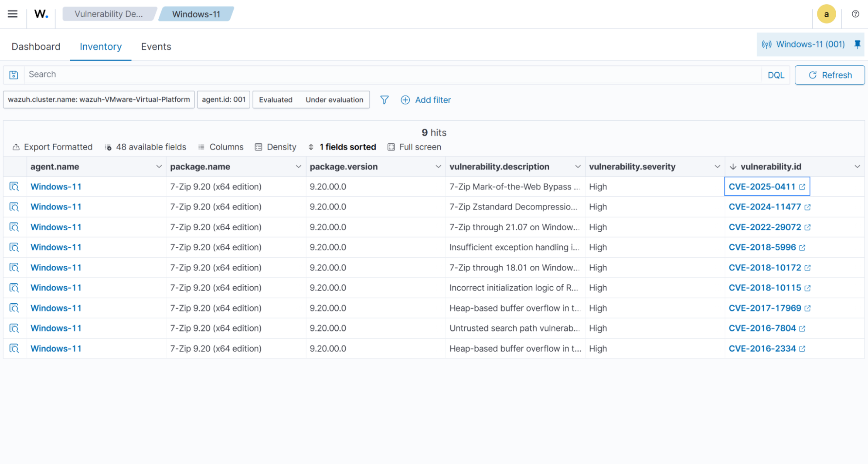Open the CVE-2025-0411 link
Image resolution: width=868 pixels, height=464 pixels.
762,187
